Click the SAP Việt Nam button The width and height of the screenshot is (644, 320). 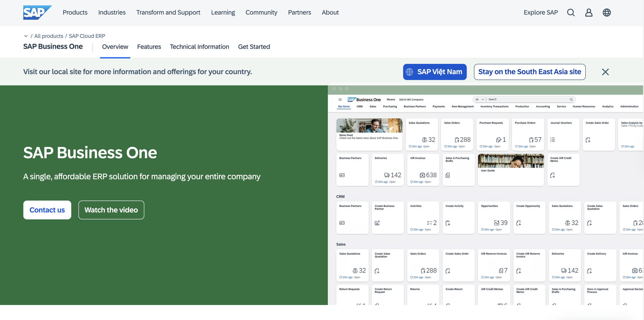434,72
